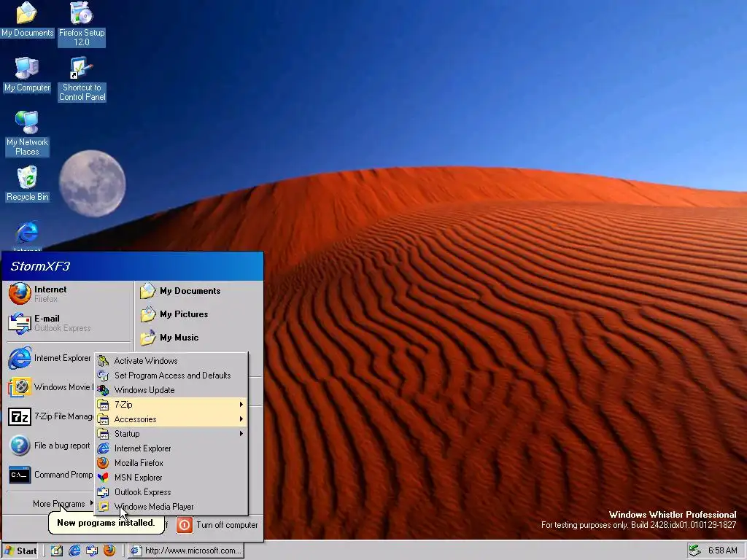Image resolution: width=747 pixels, height=560 pixels.
Task: Open My Computer desktop icon
Action: [x=27, y=75]
